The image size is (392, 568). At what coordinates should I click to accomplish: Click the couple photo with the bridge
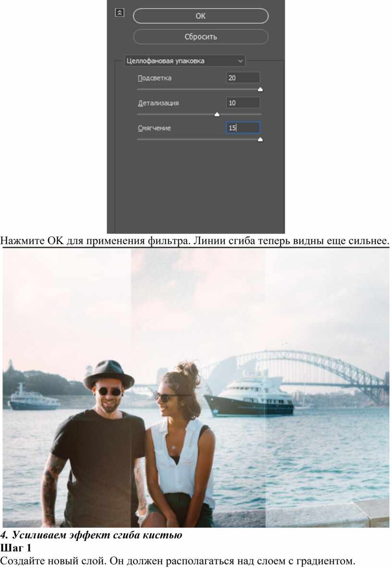(x=196, y=388)
